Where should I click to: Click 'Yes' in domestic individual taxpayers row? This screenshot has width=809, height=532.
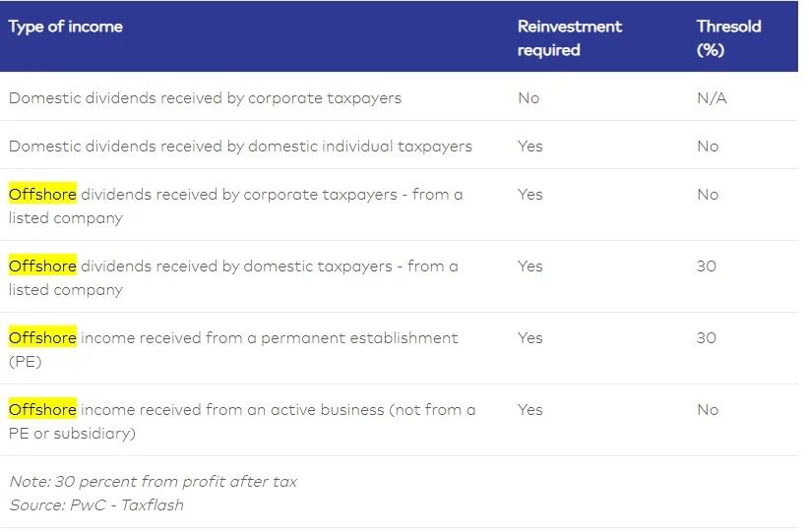[529, 146]
